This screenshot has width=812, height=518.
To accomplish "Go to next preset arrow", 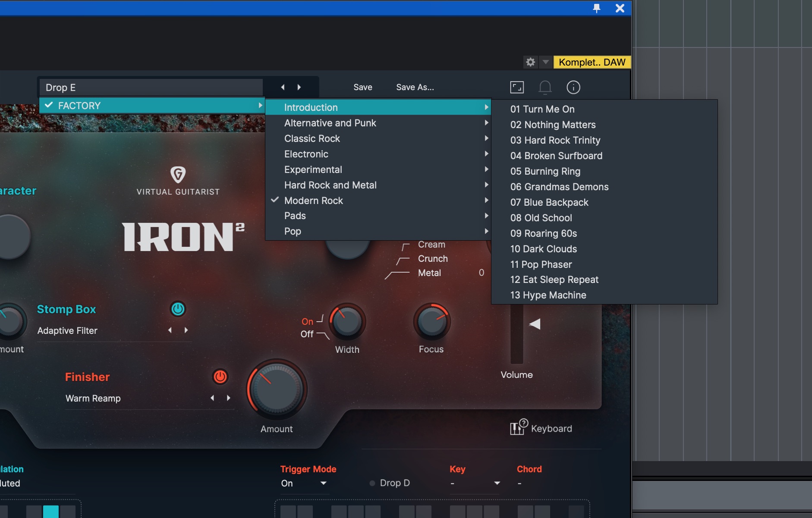I will coord(299,87).
